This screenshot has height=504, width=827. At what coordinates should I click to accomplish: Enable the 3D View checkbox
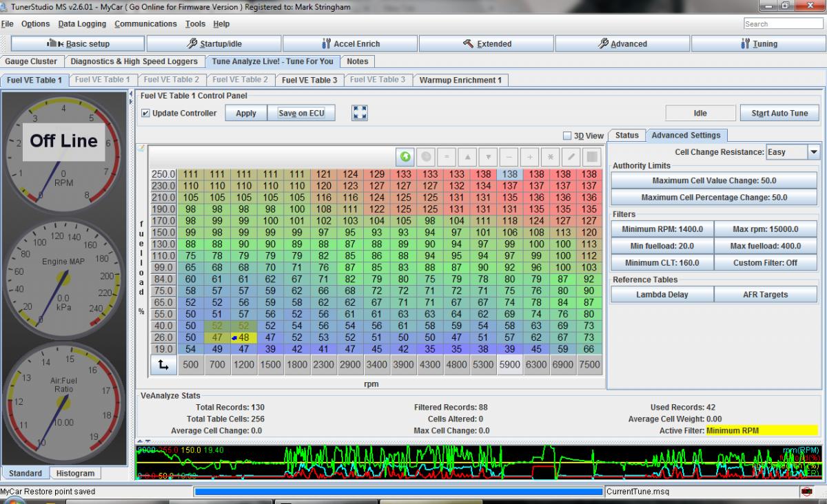coord(567,136)
